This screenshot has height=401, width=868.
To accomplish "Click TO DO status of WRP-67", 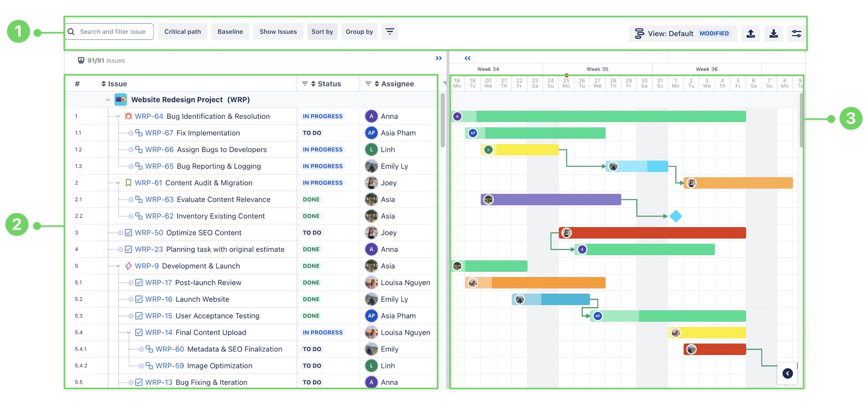I will point(312,133).
